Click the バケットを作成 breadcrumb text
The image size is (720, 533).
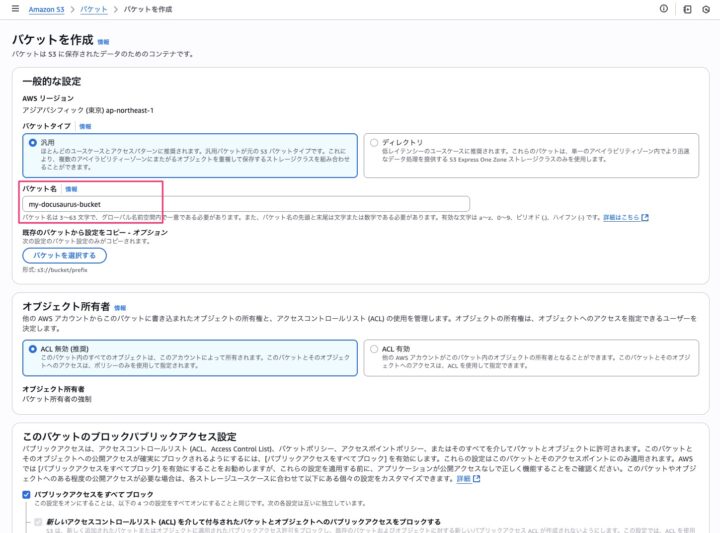point(148,9)
